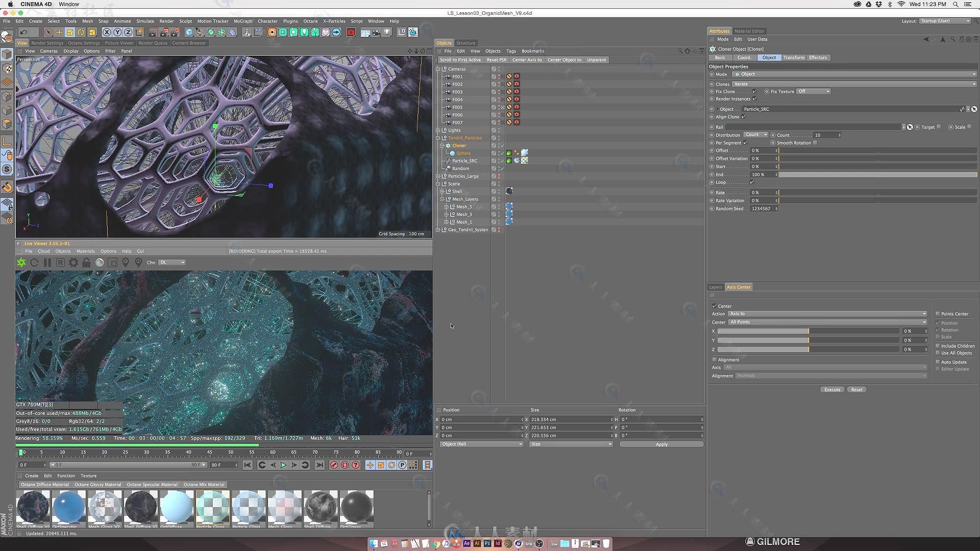Toggle autokeying button
Viewport: 980px width, 551px height.
point(345,465)
